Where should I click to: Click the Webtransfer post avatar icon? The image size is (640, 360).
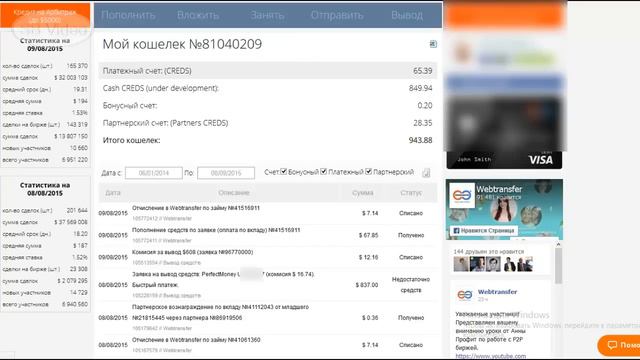464,295
